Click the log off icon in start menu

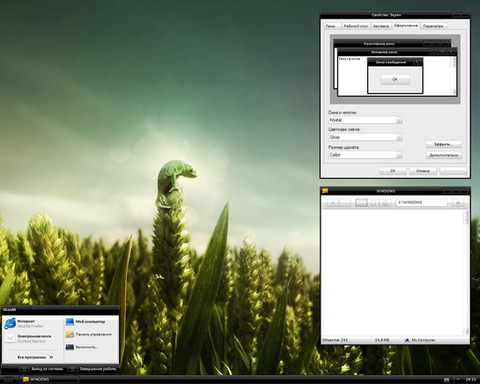tap(24, 369)
